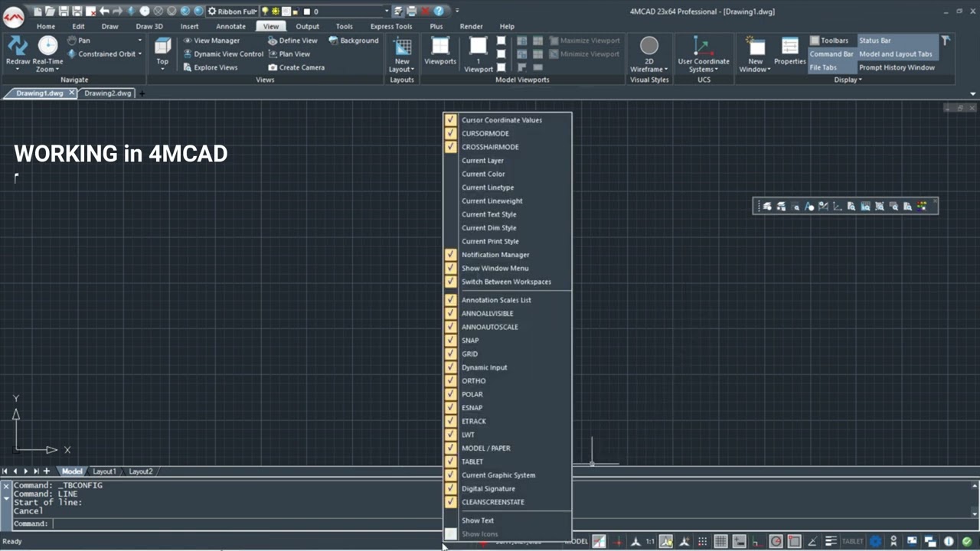Switch to Plan View
This screenshot has width=980, height=551.
point(289,54)
